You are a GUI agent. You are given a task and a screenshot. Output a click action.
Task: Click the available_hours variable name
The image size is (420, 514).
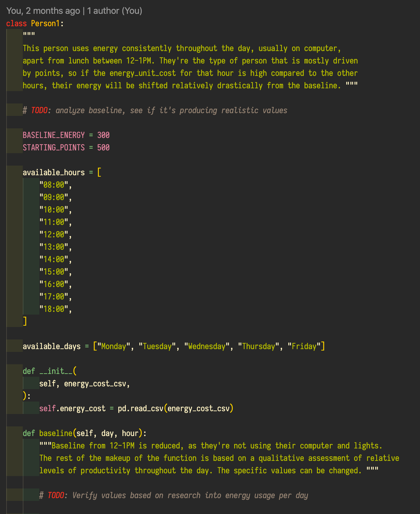[54, 172]
